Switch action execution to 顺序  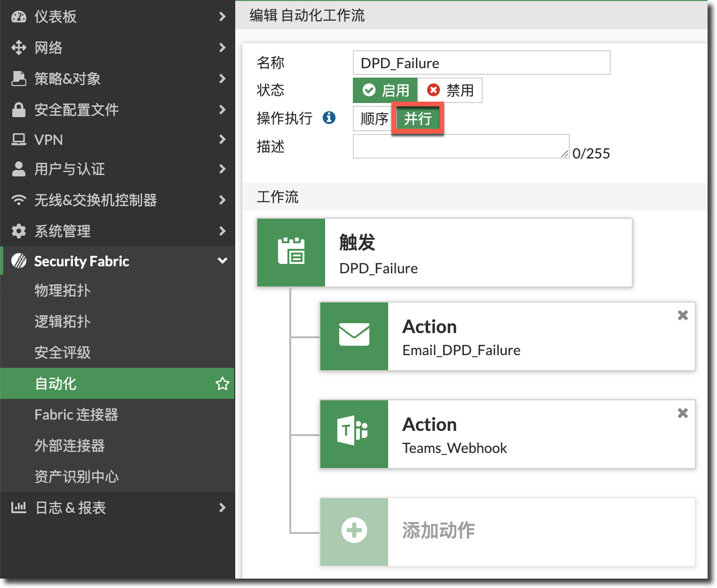[374, 119]
